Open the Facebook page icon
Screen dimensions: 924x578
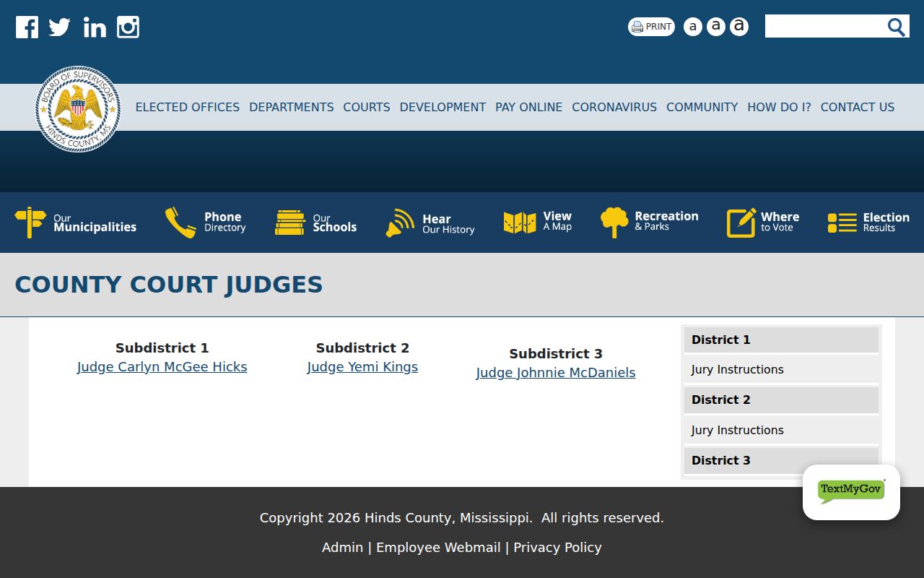27,27
